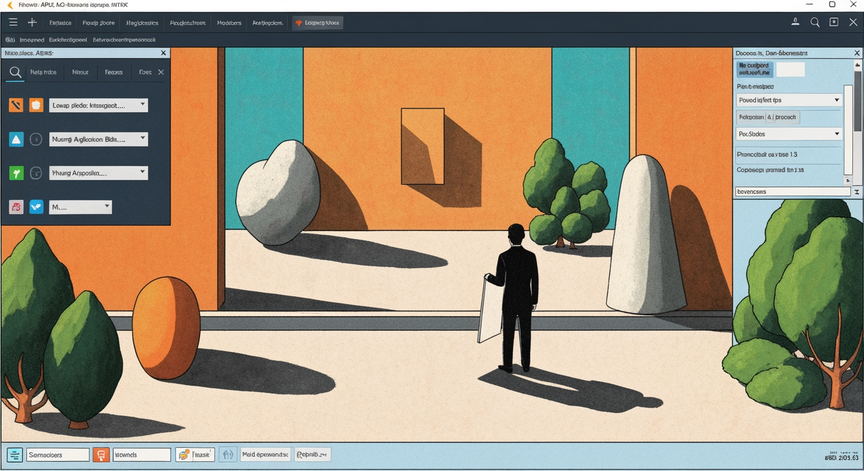The height and width of the screenshot is (471, 864).
Task: Click the left segment of the right panel button group
Action: click(751, 117)
